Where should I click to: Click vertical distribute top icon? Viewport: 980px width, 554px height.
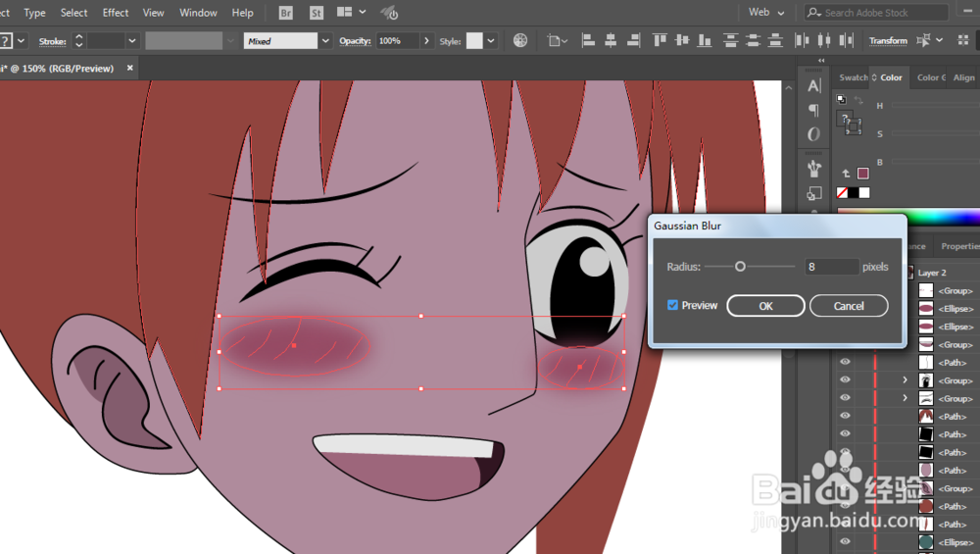coord(730,40)
